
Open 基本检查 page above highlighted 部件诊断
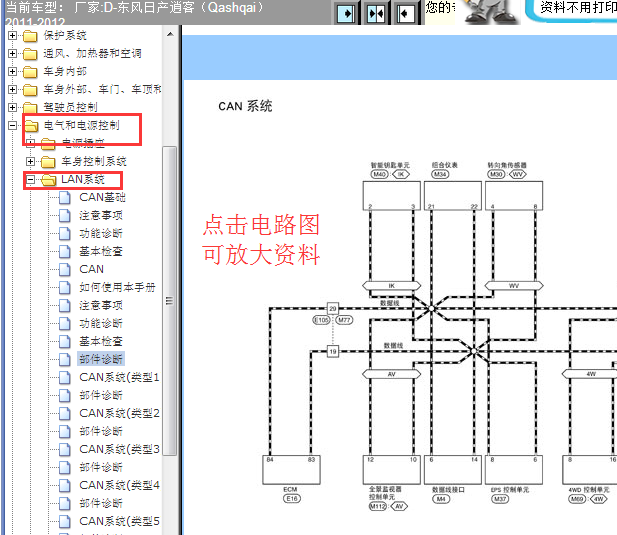coord(101,341)
